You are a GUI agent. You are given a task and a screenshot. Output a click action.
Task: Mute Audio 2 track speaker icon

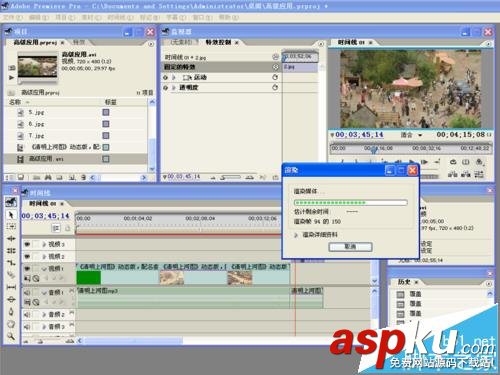point(27,314)
